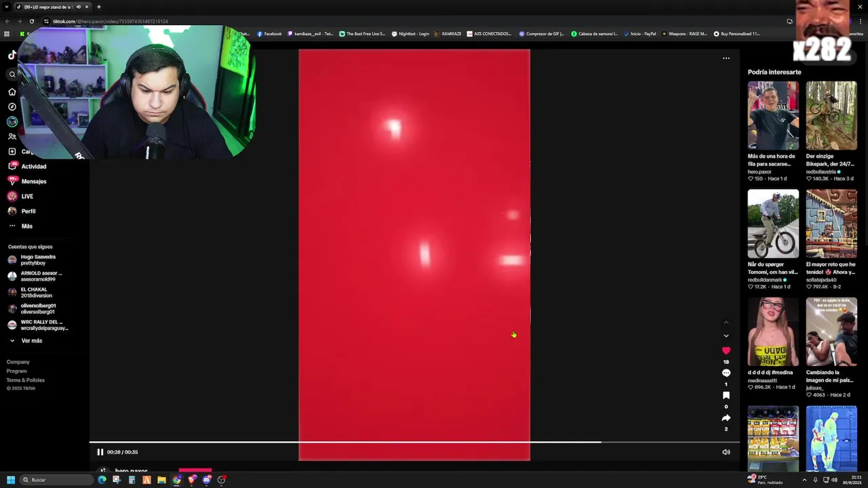Screen dimensions: 868x488
Task: Open the three-dot video options menu
Action: click(726, 58)
